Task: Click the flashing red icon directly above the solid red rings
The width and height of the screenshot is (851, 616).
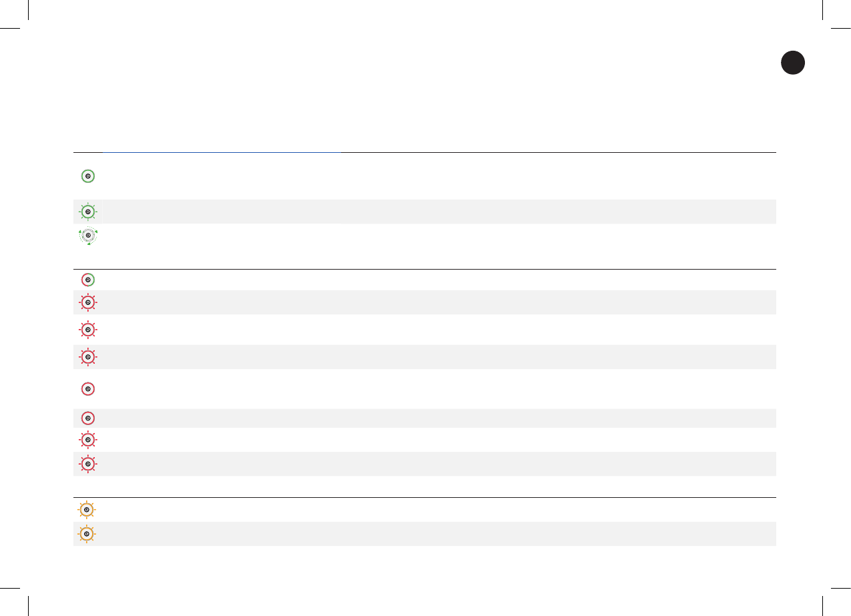Action: point(87,357)
